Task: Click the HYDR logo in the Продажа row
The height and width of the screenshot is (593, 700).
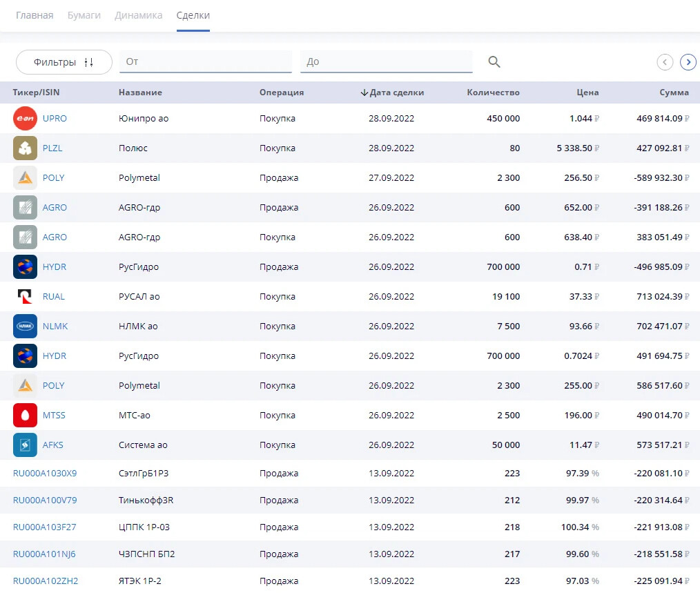Action: [25, 267]
